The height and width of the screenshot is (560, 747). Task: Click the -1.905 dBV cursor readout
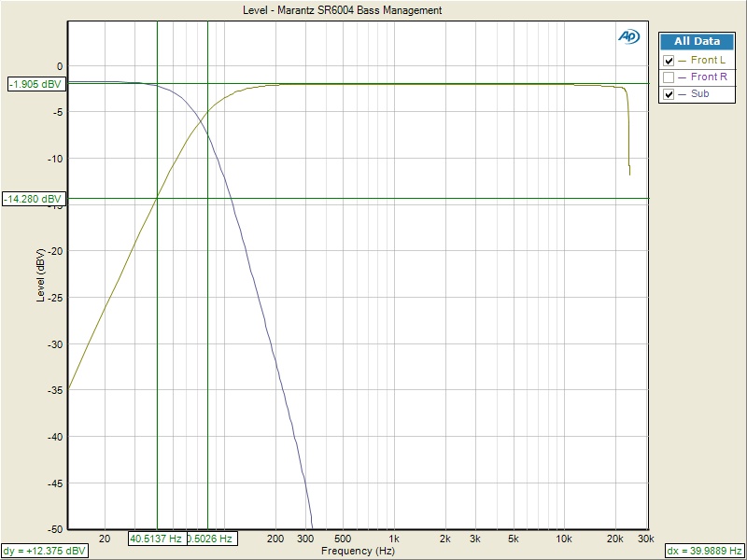(x=35, y=84)
